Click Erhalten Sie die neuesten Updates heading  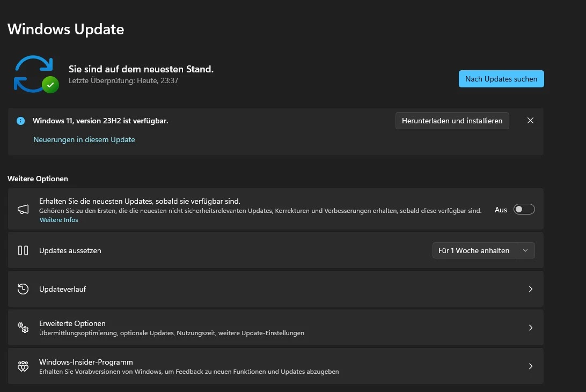(x=140, y=201)
